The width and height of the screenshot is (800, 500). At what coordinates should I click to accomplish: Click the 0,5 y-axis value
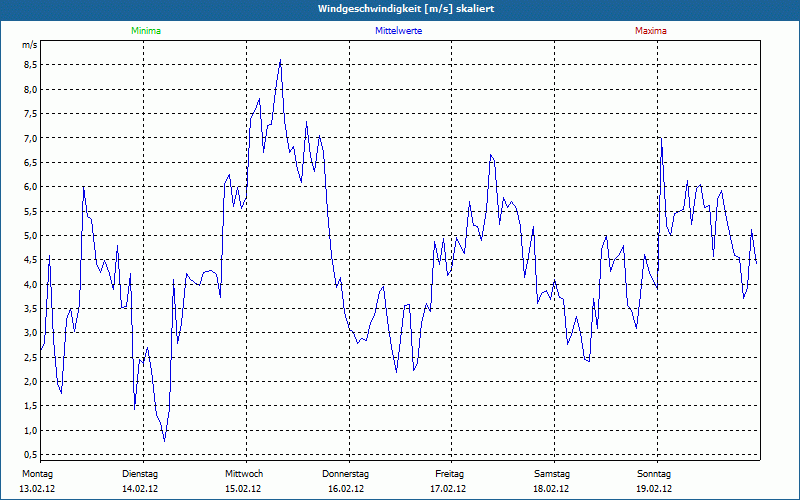30,455
